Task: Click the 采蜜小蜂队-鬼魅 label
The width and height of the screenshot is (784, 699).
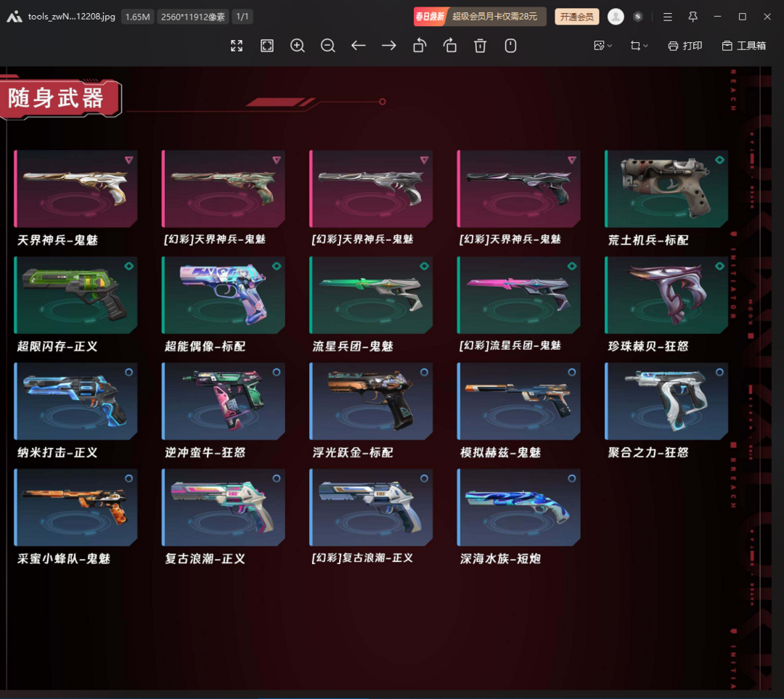Action: (x=63, y=558)
